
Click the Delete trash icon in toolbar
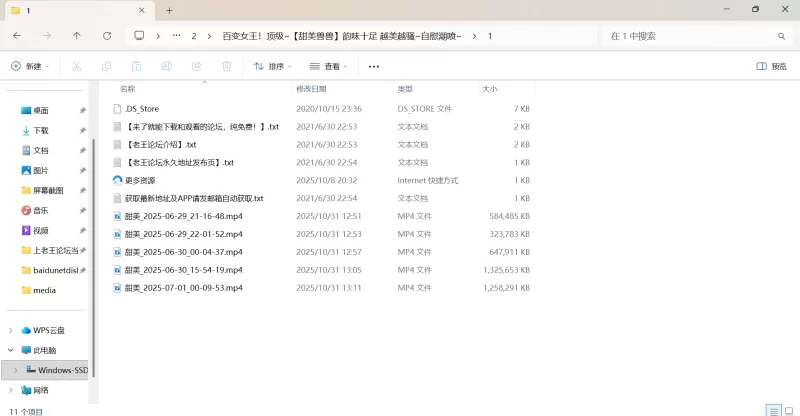pos(226,66)
